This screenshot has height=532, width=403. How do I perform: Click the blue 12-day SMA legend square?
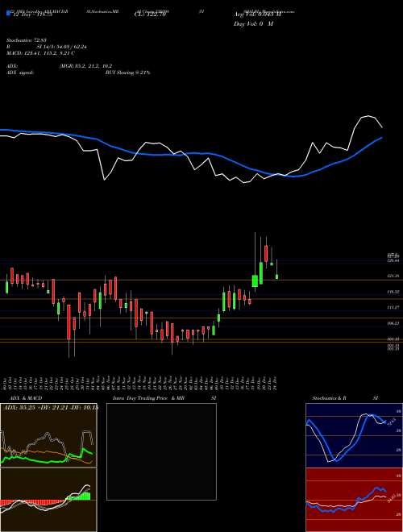(x=8, y=14)
